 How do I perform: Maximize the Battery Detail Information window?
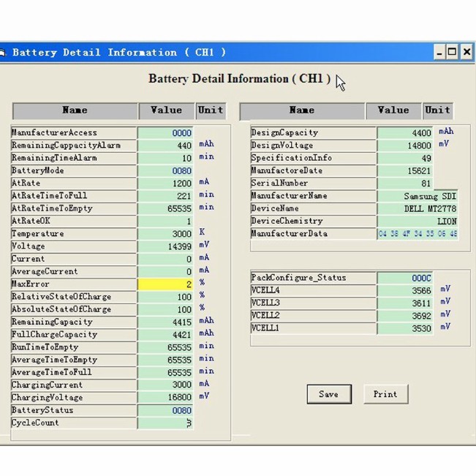[452, 53]
